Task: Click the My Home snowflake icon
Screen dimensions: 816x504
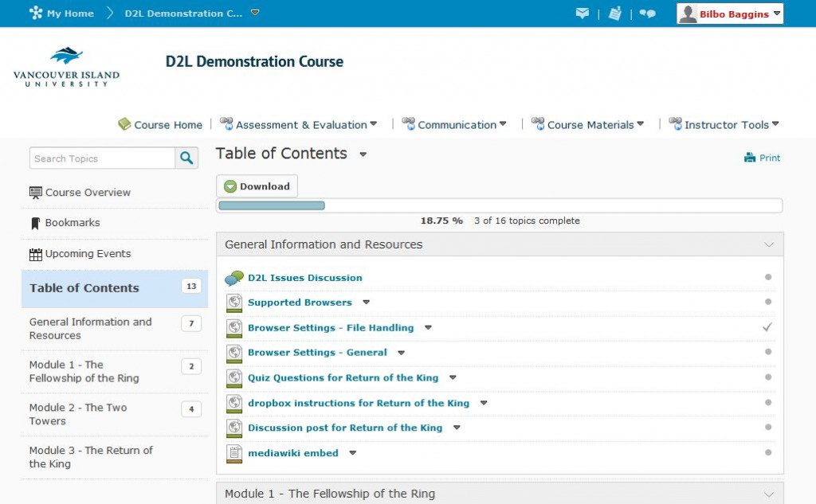Action: tap(35, 13)
